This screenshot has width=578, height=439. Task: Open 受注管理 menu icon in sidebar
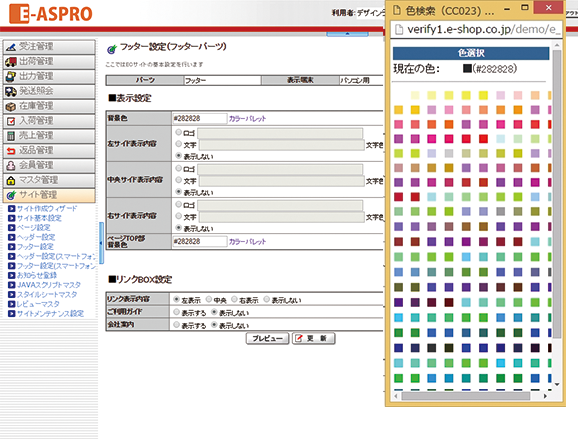coord(11,47)
